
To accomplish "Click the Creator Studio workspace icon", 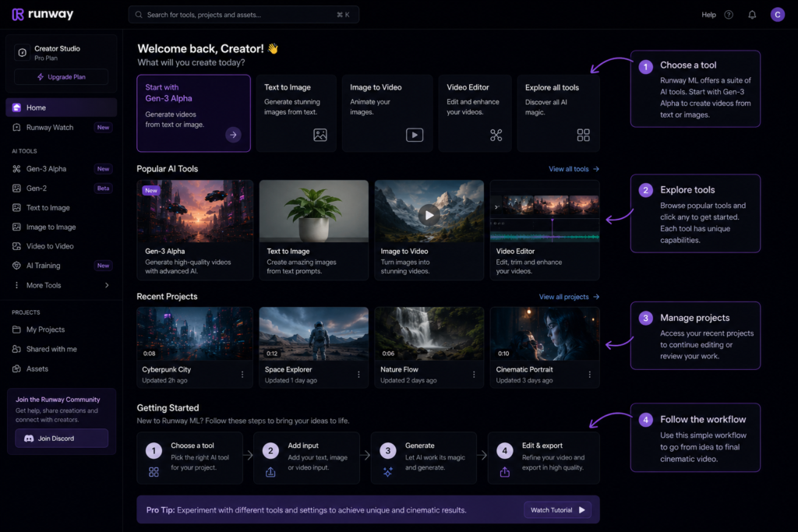I will (x=23, y=52).
